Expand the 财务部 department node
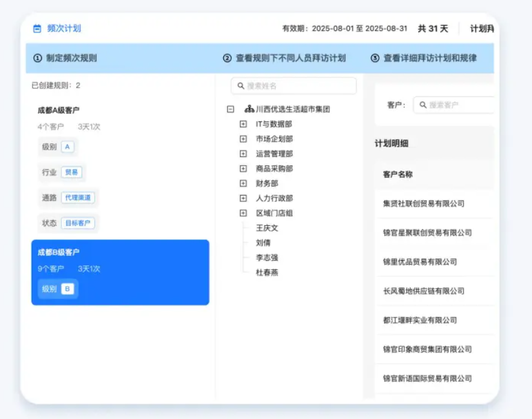Viewport: 532px width, 419px height. coord(243,185)
